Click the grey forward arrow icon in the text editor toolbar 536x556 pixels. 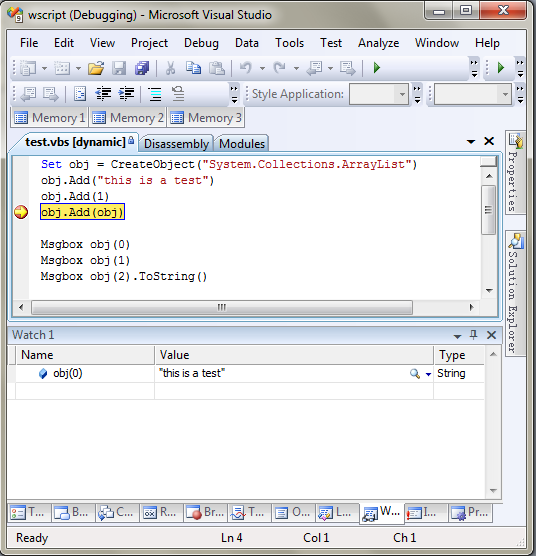[51, 94]
